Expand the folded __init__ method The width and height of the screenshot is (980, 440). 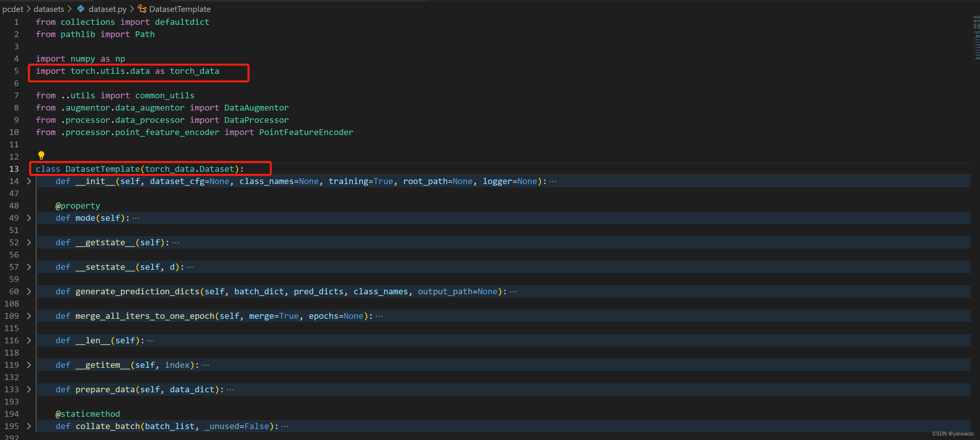[x=29, y=181]
